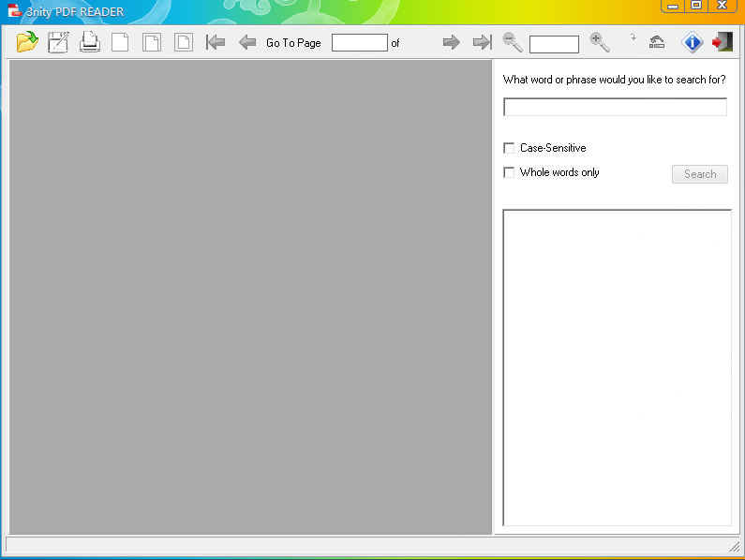Click the Search button

point(700,174)
